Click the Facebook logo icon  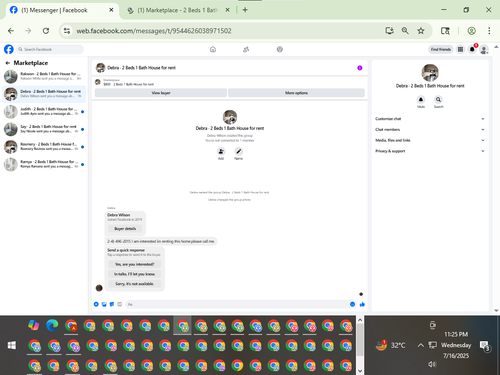pos(9,49)
